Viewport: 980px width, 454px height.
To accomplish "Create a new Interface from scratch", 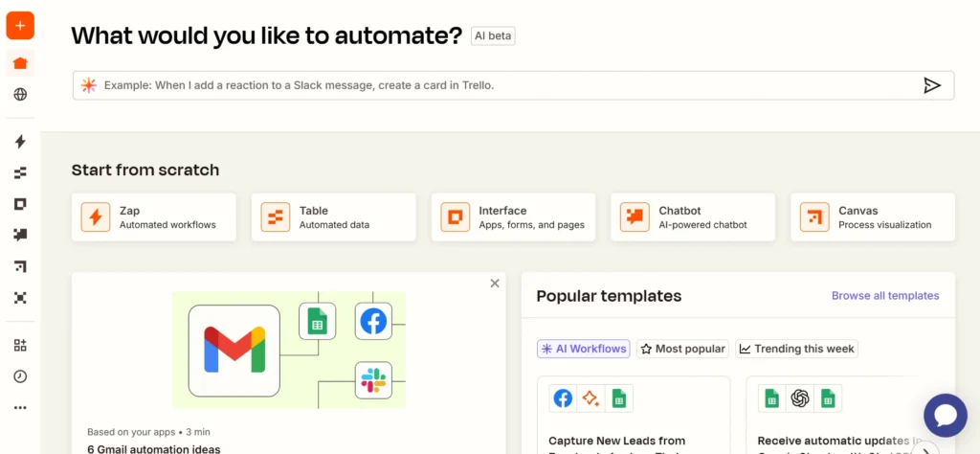I will [x=513, y=217].
